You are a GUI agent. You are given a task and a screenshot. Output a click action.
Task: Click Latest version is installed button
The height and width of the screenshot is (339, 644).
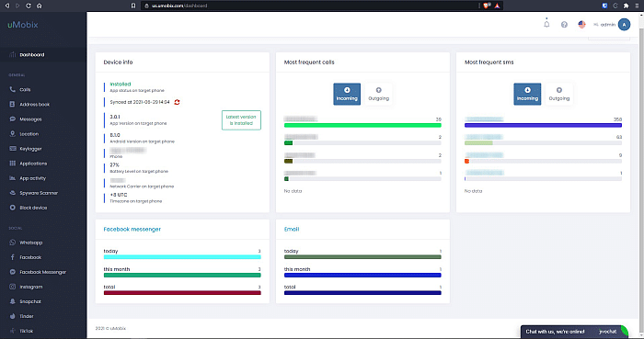tap(241, 120)
